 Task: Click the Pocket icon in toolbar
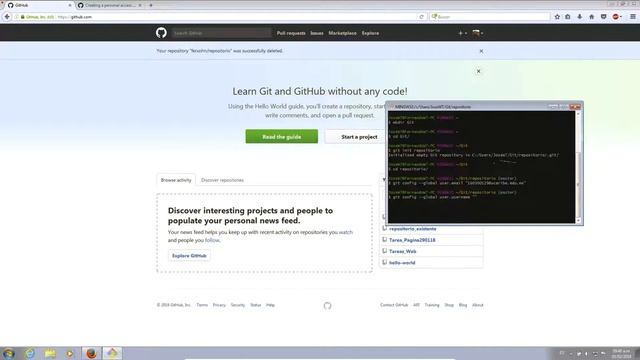pyautogui.click(x=603, y=17)
